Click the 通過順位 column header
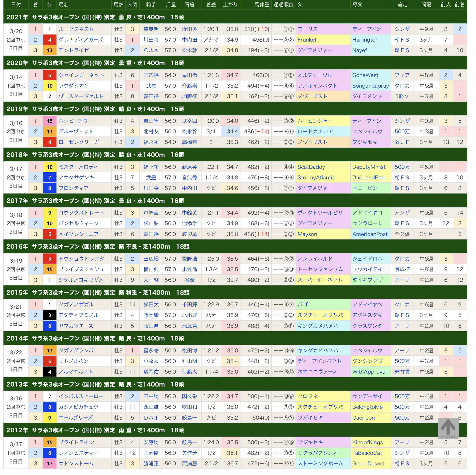This screenshot has width=476, height=475. [x=283, y=5]
